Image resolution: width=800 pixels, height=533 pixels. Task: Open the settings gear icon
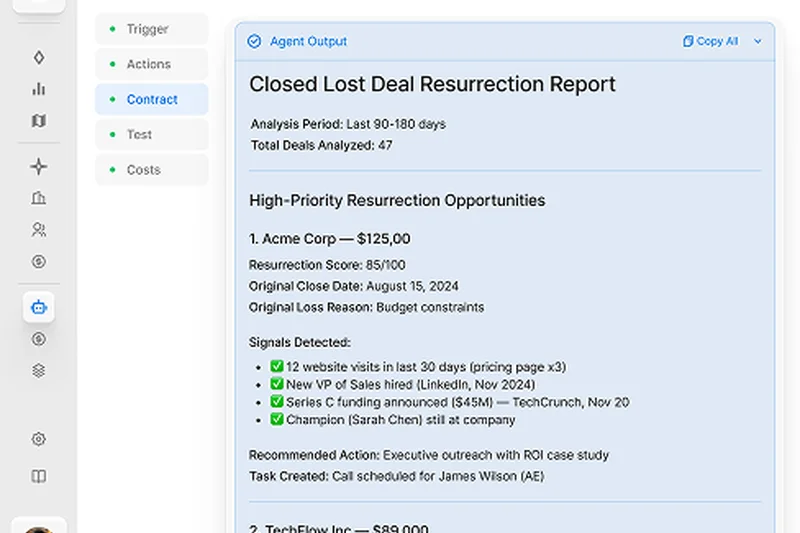(x=39, y=439)
